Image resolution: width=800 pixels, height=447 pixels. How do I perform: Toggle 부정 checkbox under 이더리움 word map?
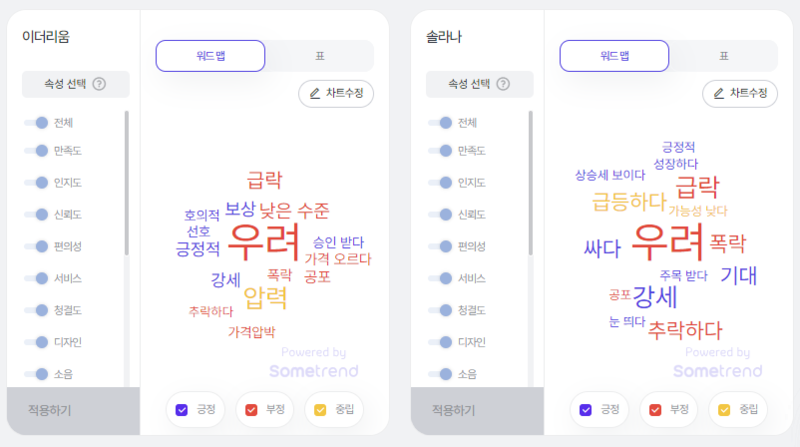coord(251,410)
